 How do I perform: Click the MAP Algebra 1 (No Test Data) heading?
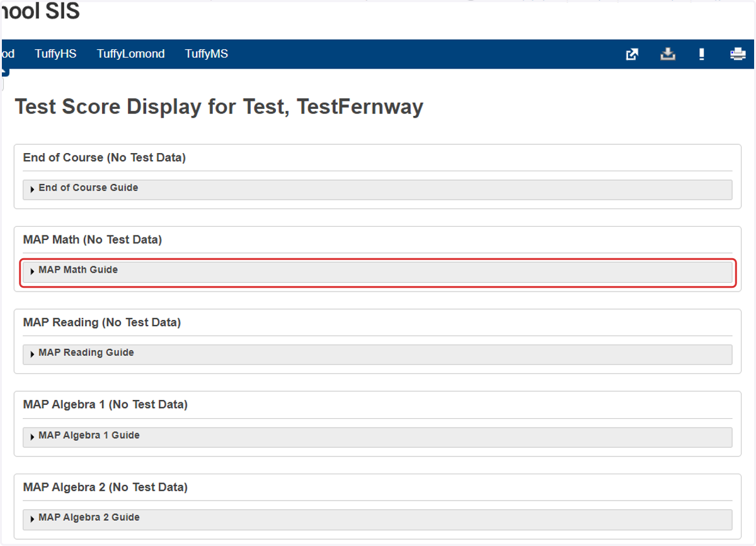tap(105, 404)
